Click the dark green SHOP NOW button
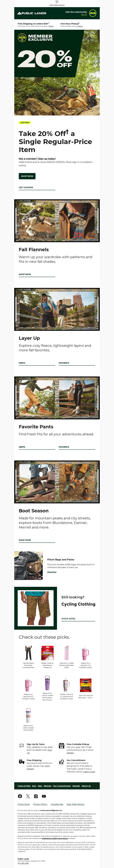Screen dimensions: 114x868 (27, 176)
